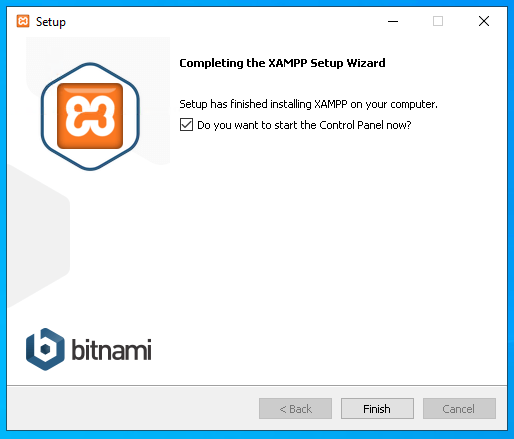
Task: Click the Setup title text
Action: (x=51, y=22)
